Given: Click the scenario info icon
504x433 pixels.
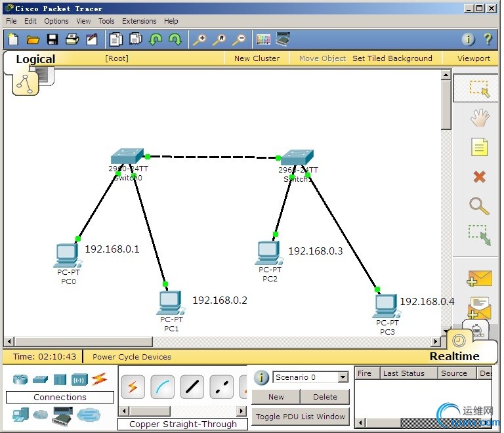Looking at the screenshot, I should click(x=261, y=377).
